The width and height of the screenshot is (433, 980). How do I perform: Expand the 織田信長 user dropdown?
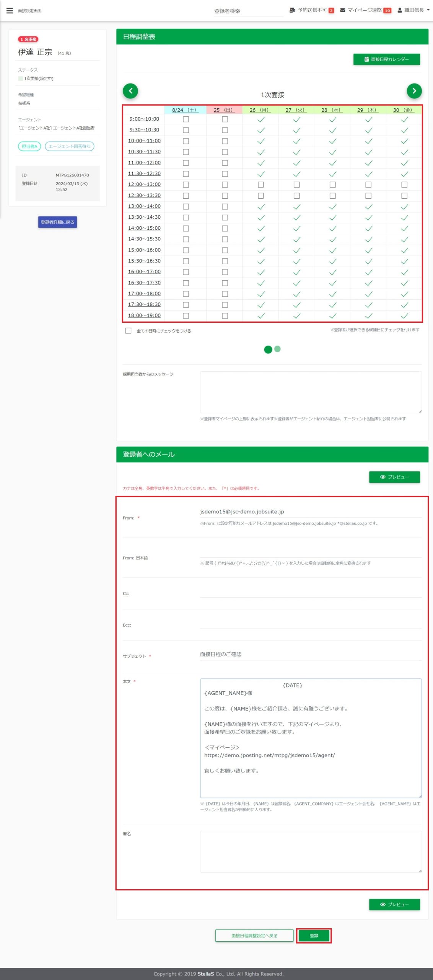[x=413, y=10]
